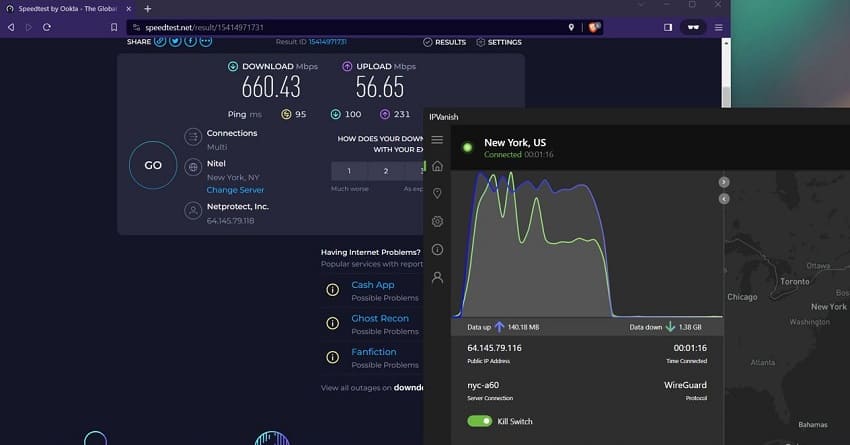Click Toronto label on the map

pyautogui.click(x=795, y=281)
